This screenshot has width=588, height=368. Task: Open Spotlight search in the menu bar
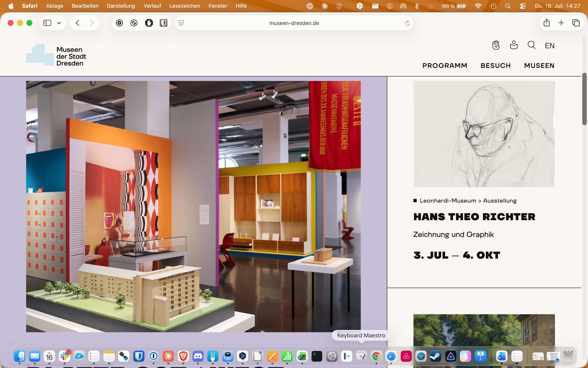(x=508, y=6)
